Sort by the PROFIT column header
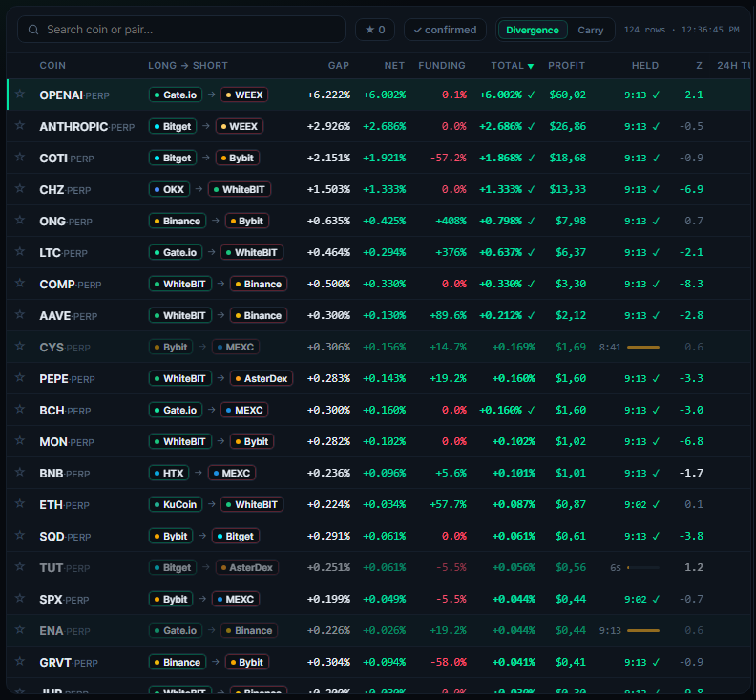The image size is (756, 700). point(566,66)
